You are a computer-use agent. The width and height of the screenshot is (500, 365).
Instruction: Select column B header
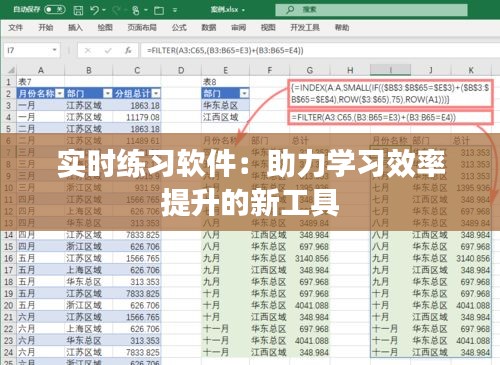pyautogui.click(x=89, y=70)
